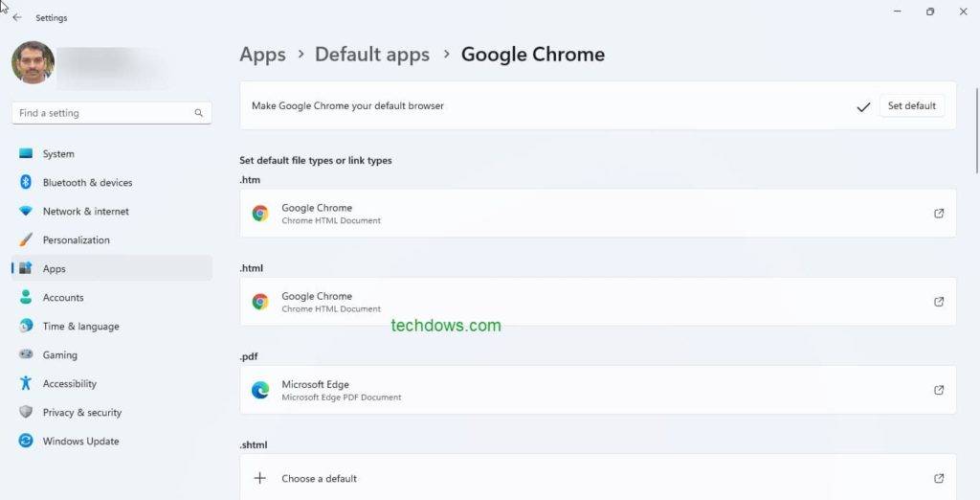Screen dimensions: 980x500
Task: Click the Personalization paintbrush icon
Action: (x=26, y=239)
